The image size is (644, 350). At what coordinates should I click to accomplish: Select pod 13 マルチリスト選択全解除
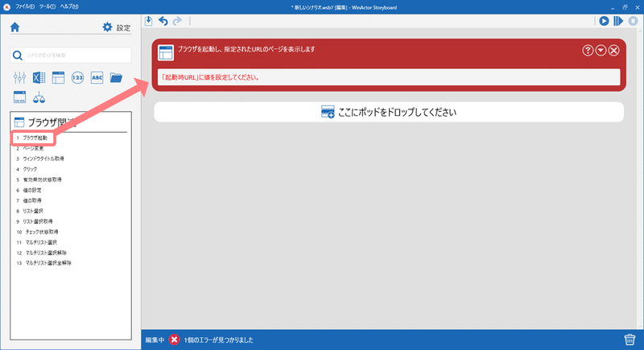click(44, 263)
